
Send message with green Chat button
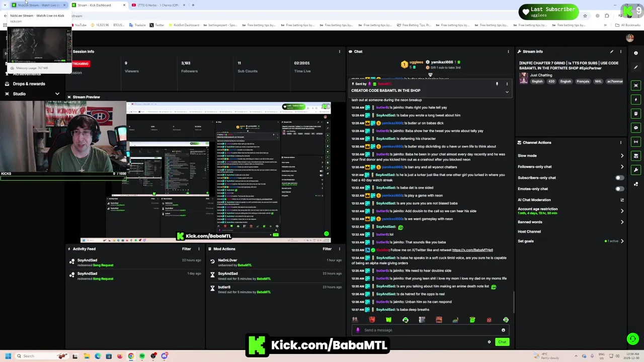[502, 342]
